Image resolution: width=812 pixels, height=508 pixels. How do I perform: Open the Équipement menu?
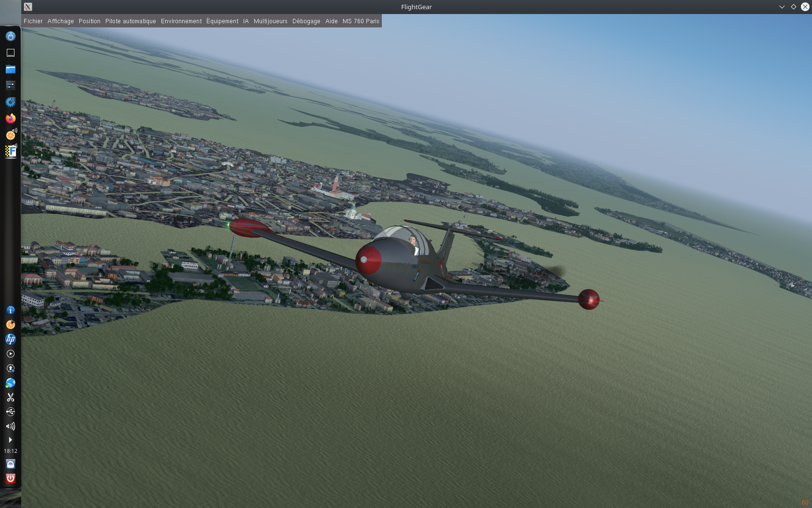coord(222,21)
